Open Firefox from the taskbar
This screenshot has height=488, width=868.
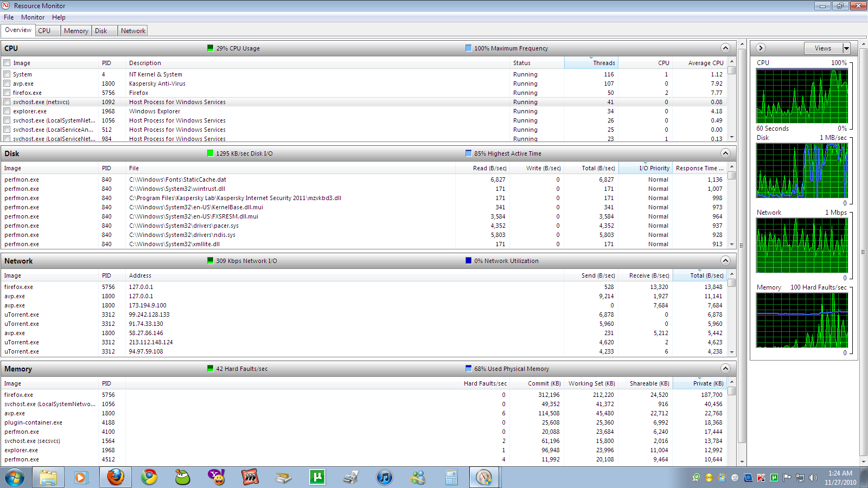[115, 478]
